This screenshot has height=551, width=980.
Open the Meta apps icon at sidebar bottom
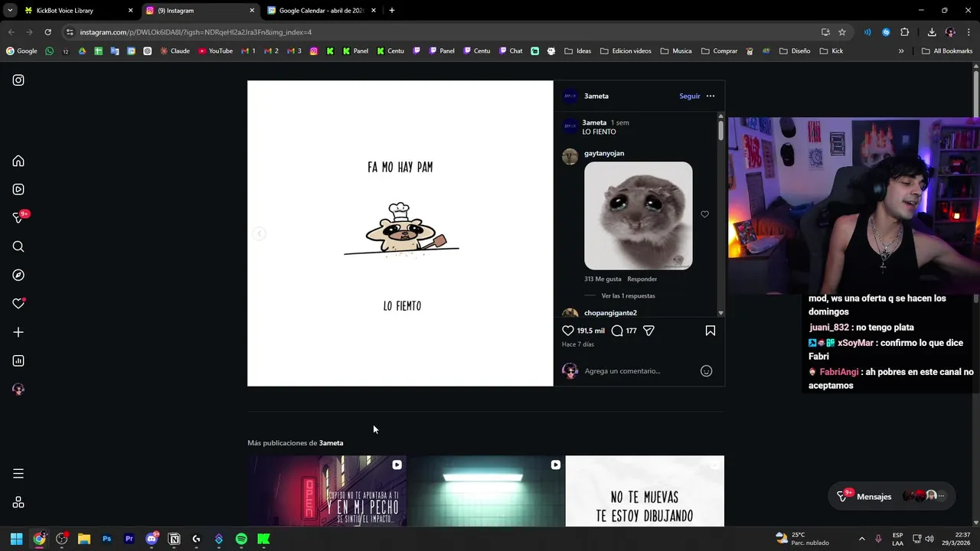click(18, 502)
